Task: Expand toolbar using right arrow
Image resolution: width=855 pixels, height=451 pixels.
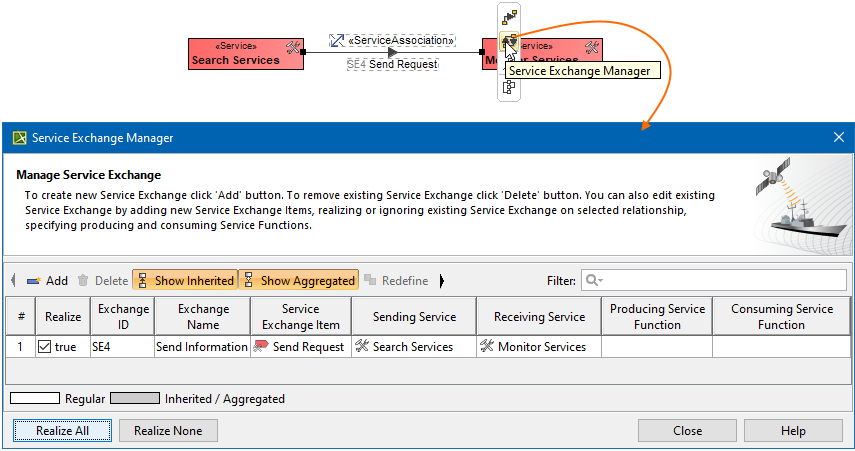Action: point(441,281)
